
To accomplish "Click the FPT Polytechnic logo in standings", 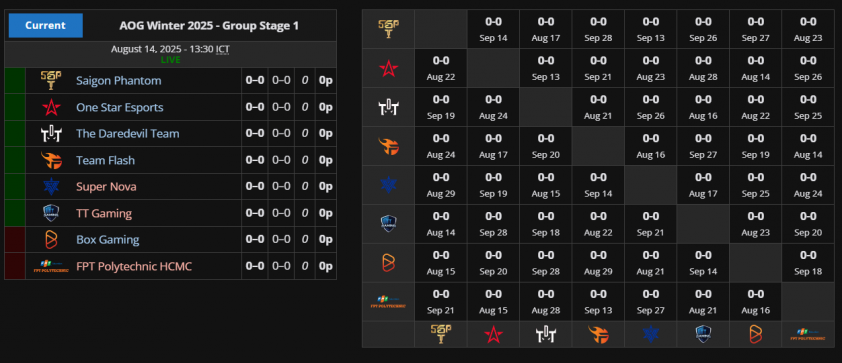I will click(51, 266).
